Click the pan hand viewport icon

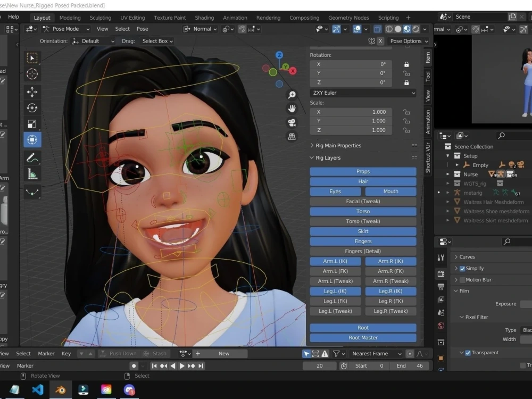click(292, 109)
